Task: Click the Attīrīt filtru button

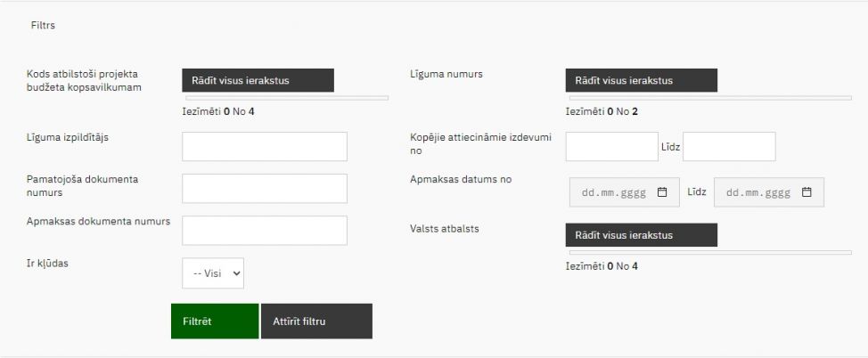Action: tap(316, 321)
